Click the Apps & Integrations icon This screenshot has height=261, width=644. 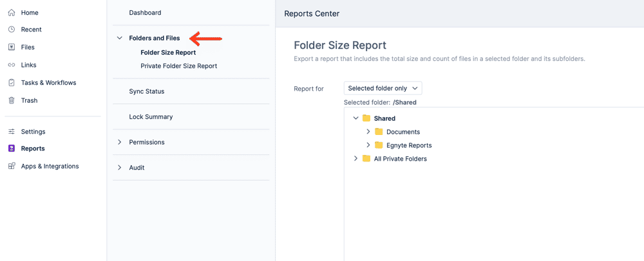[x=12, y=166]
